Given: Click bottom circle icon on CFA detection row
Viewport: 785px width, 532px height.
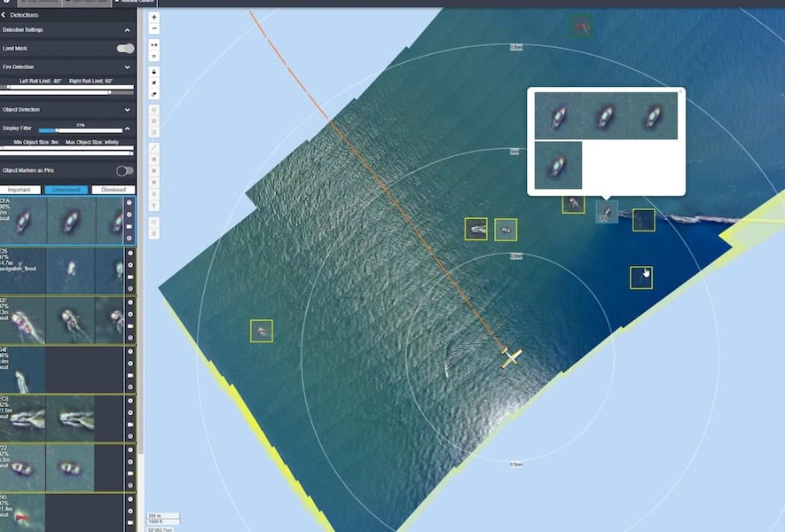Looking at the screenshot, I should tap(130, 239).
